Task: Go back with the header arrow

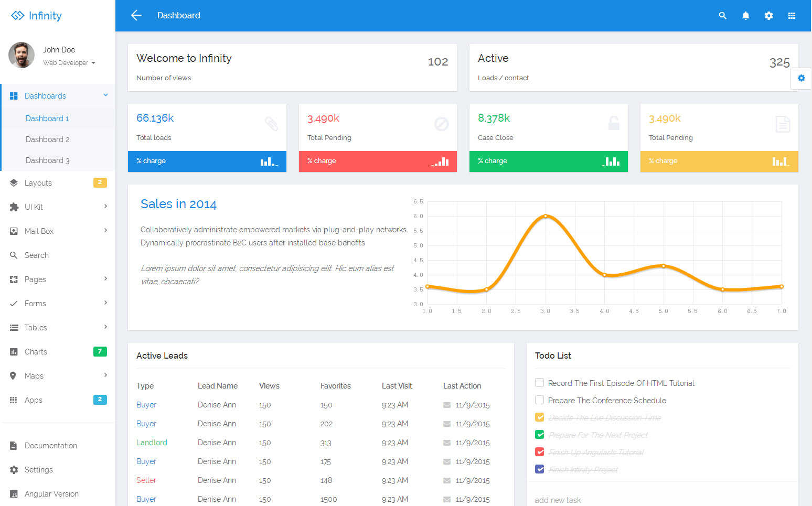Action: [136, 16]
